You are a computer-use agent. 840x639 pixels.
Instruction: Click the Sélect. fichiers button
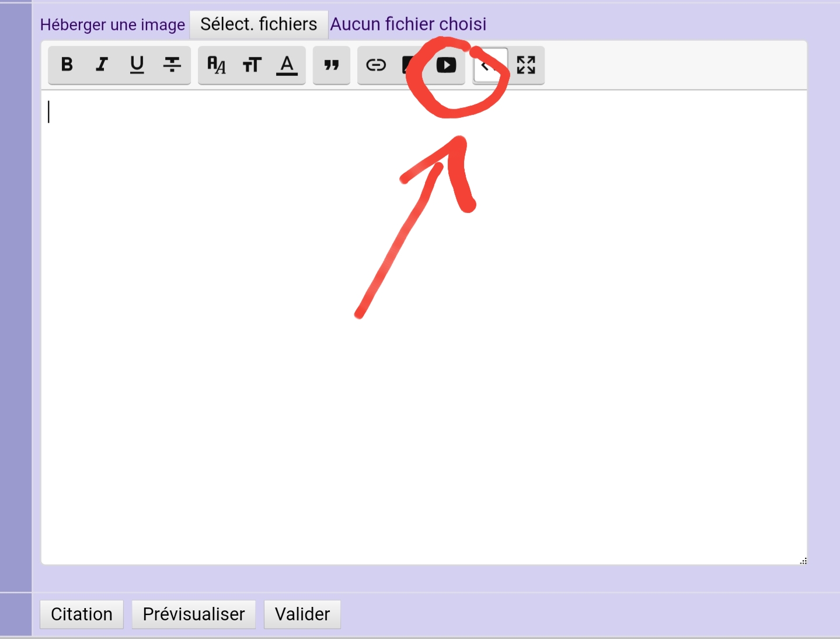coord(259,25)
